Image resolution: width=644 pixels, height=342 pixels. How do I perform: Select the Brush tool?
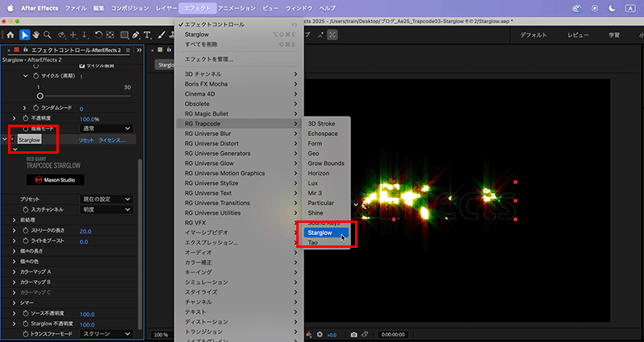[162, 35]
